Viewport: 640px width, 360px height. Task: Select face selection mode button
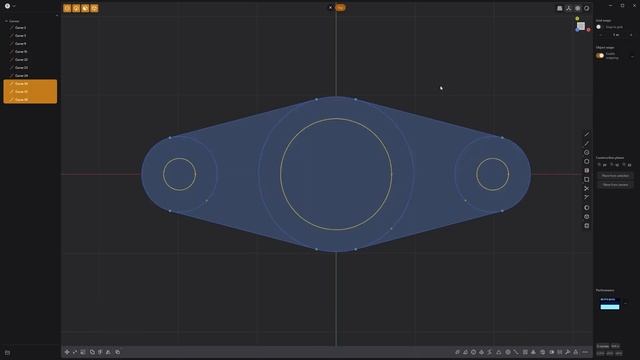coord(85,8)
